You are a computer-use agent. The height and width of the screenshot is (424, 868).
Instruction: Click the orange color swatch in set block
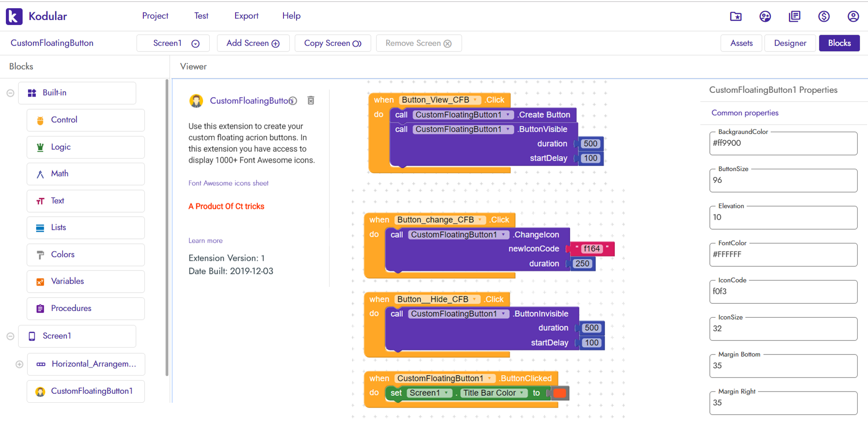[559, 393]
